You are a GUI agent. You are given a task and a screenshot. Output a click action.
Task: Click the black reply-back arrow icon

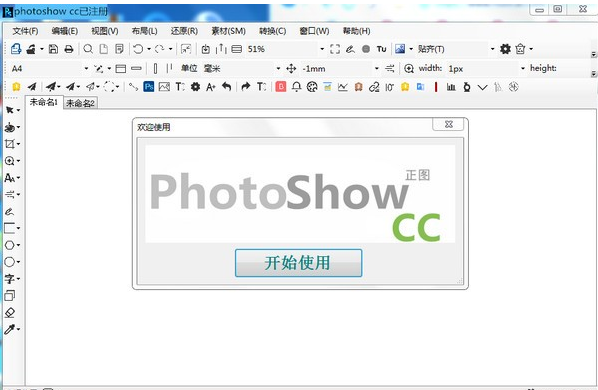227,87
